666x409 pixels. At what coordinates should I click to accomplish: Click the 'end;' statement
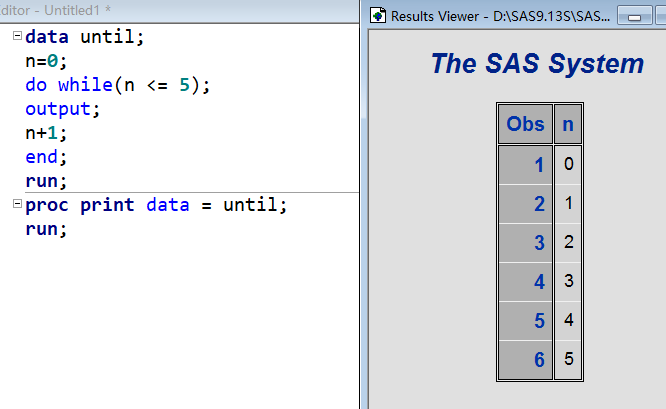[46, 157]
